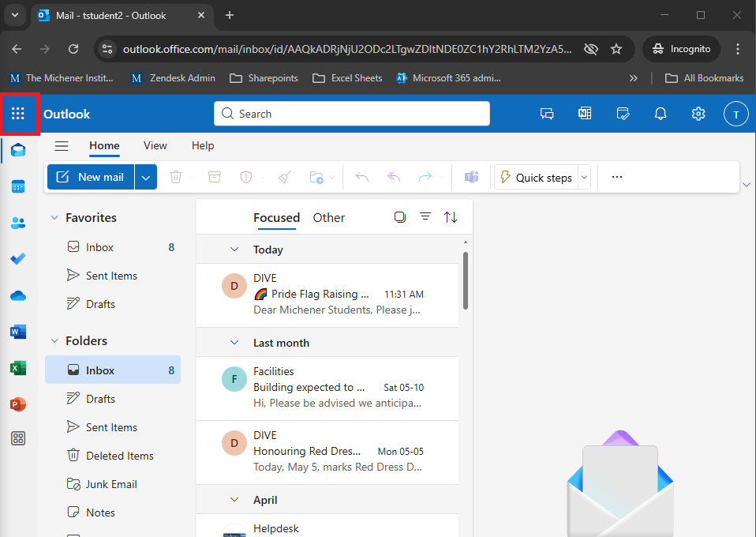Open the notifications bell
Screen dimensions: 756x537
pos(661,114)
